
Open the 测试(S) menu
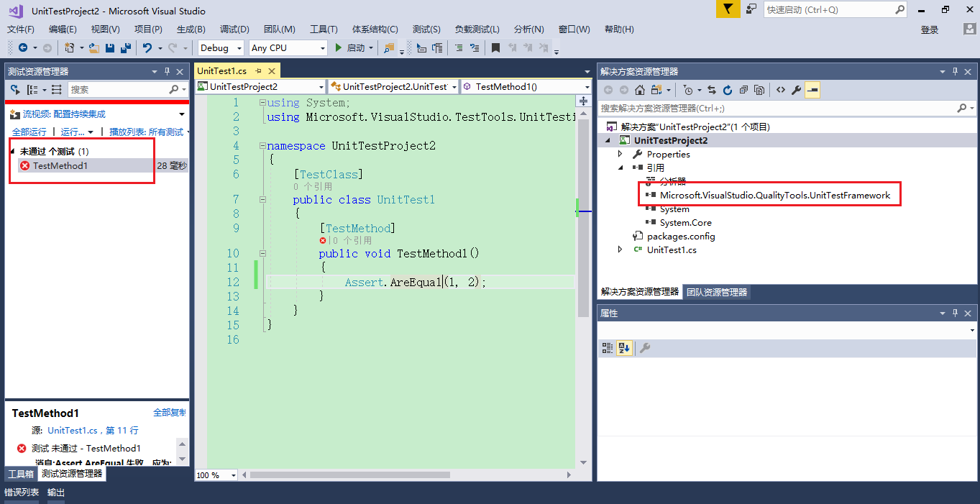[426, 29]
